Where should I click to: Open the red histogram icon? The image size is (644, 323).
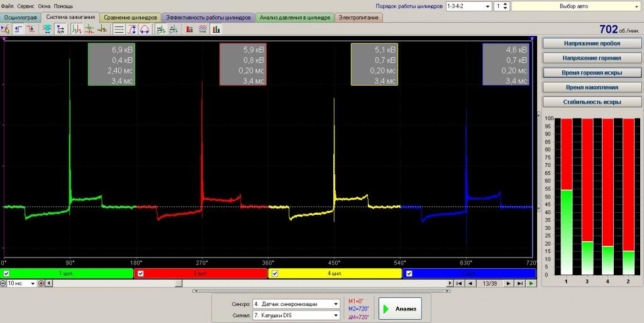190,29
